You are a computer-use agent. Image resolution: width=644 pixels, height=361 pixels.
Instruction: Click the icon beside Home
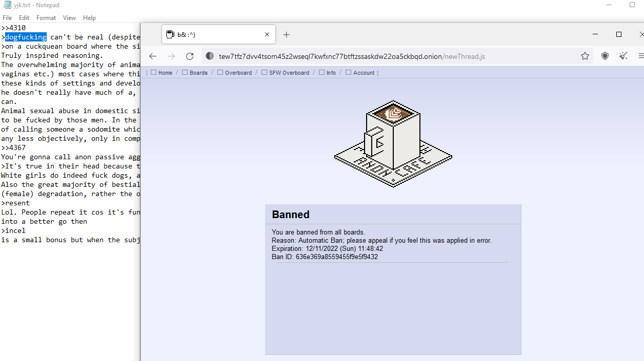point(154,72)
